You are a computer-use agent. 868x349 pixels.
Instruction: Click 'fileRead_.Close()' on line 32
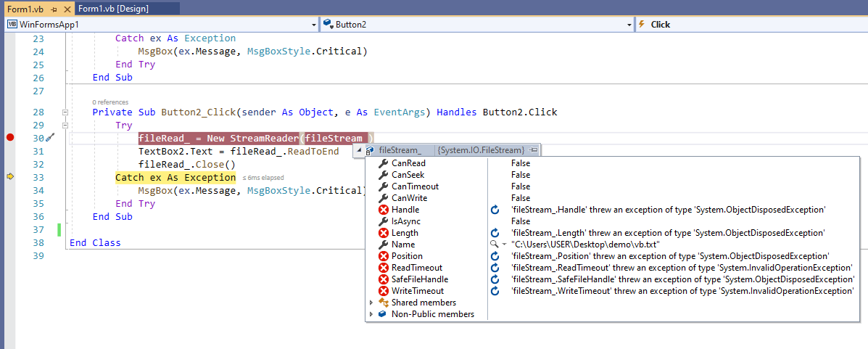[x=187, y=165]
